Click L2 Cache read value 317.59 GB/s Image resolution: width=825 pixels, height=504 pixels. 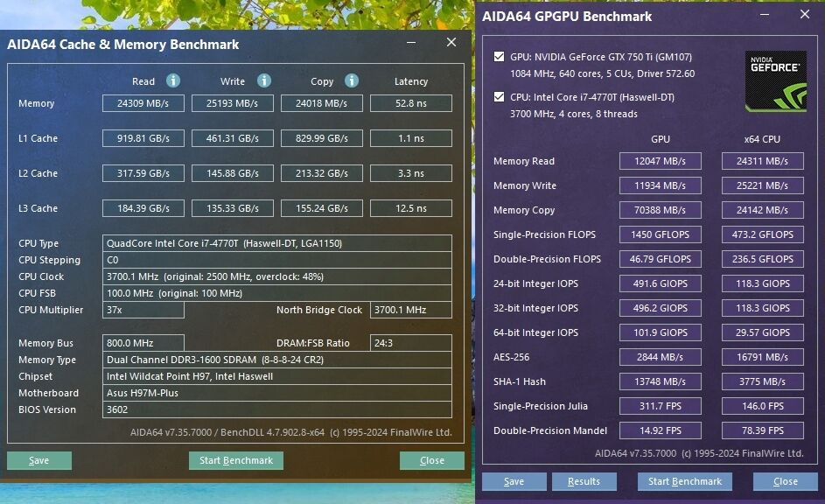point(143,173)
